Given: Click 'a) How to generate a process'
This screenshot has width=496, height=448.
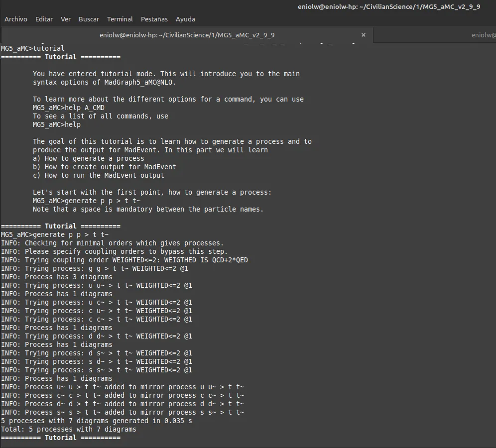Looking at the screenshot, I should 88,158.
